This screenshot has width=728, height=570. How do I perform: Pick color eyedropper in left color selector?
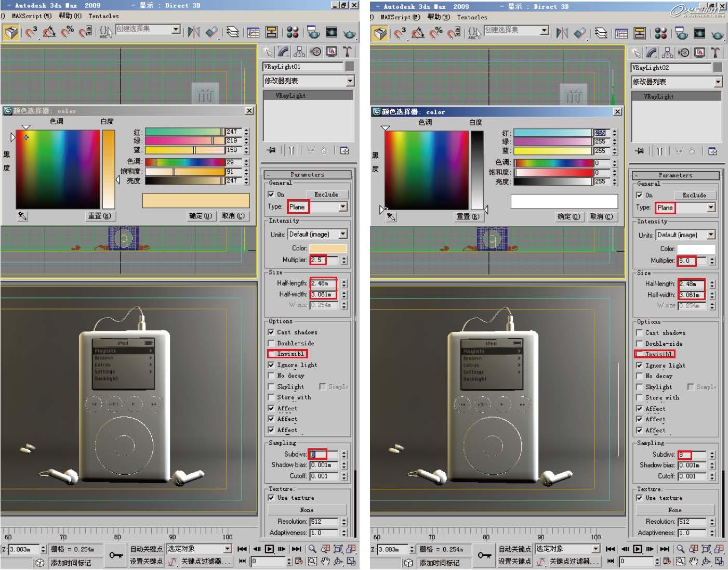click(x=22, y=216)
